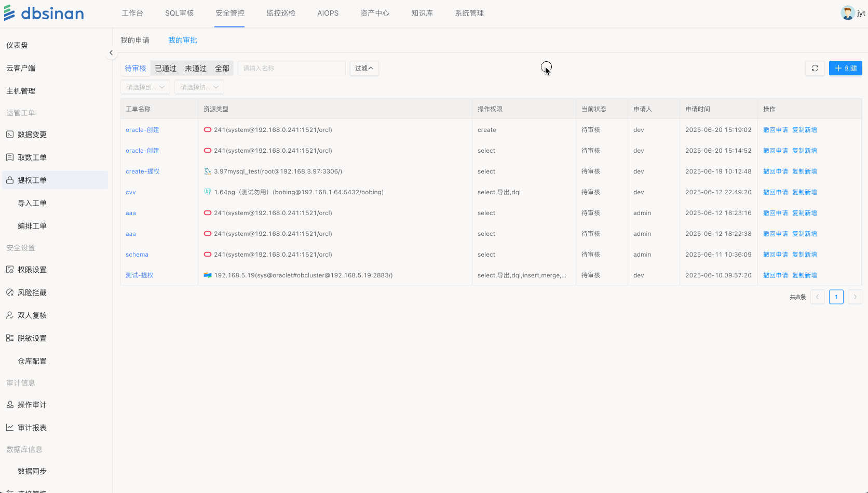
Task: Select the 已通过 status filter
Action: point(166,69)
